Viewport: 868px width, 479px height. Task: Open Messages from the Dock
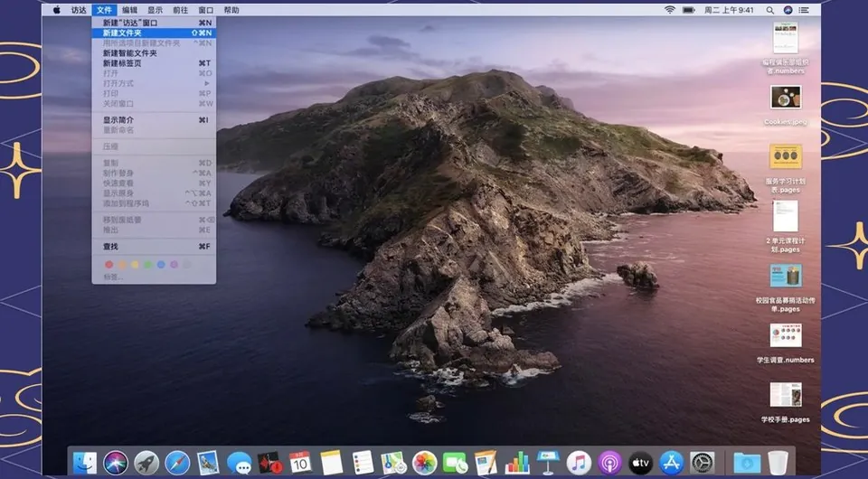239,463
